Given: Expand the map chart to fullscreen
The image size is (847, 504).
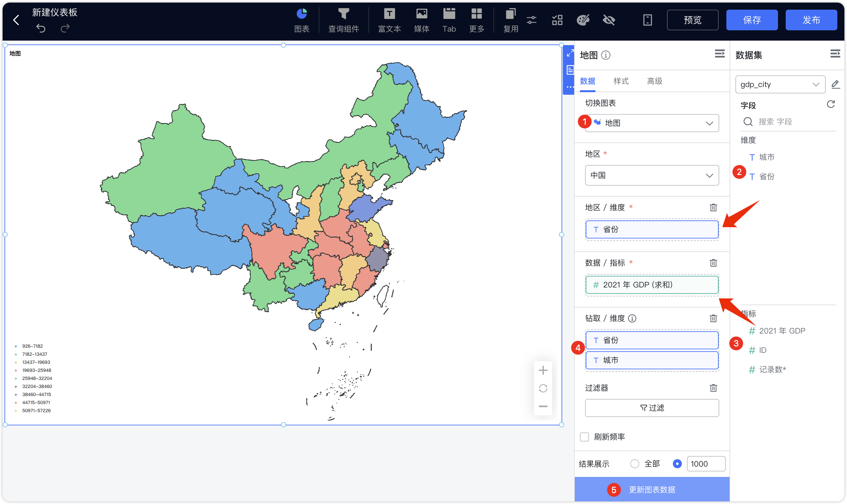Looking at the screenshot, I should tap(570, 53).
